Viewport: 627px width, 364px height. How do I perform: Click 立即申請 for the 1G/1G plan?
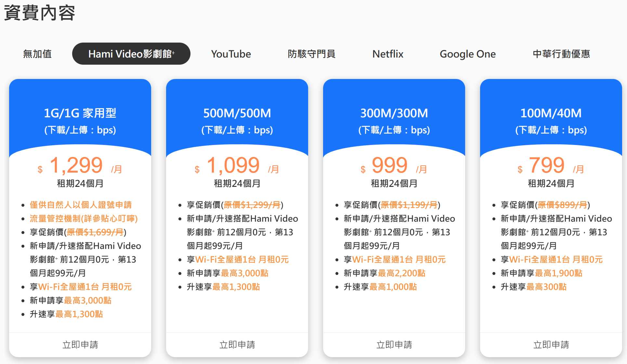pyautogui.click(x=80, y=344)
